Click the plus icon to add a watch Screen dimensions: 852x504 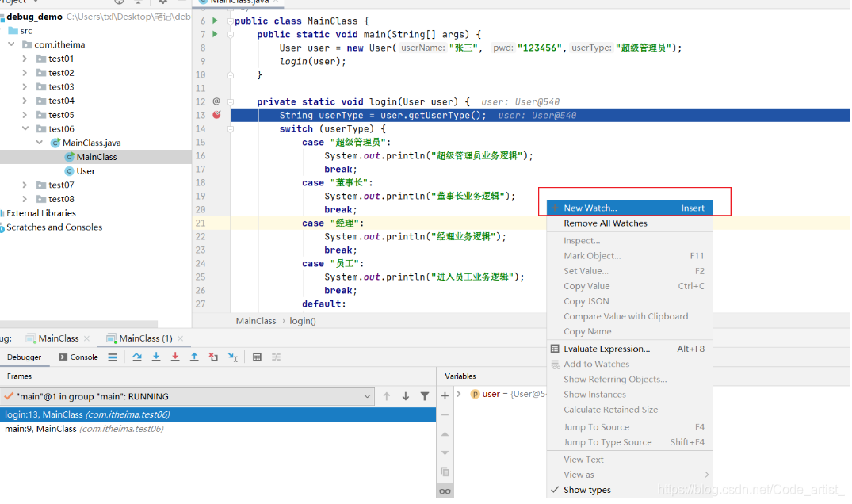pos(445,396)
